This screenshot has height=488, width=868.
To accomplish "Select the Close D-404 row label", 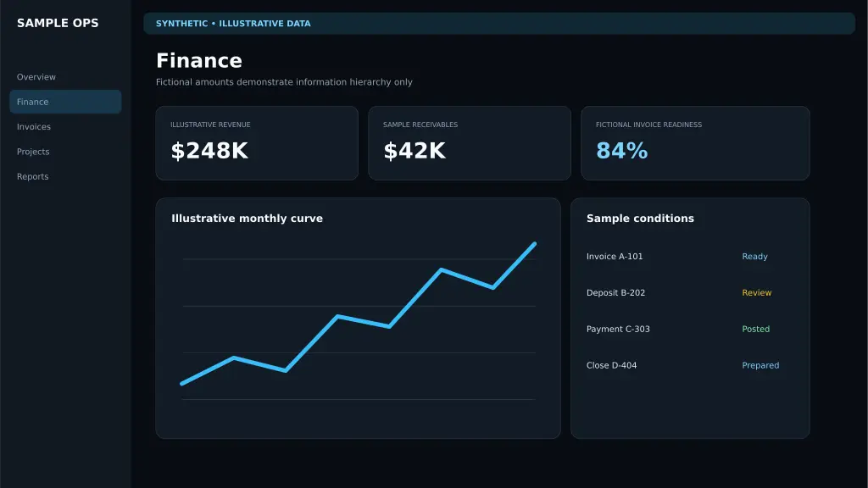I will pos(611,365).
